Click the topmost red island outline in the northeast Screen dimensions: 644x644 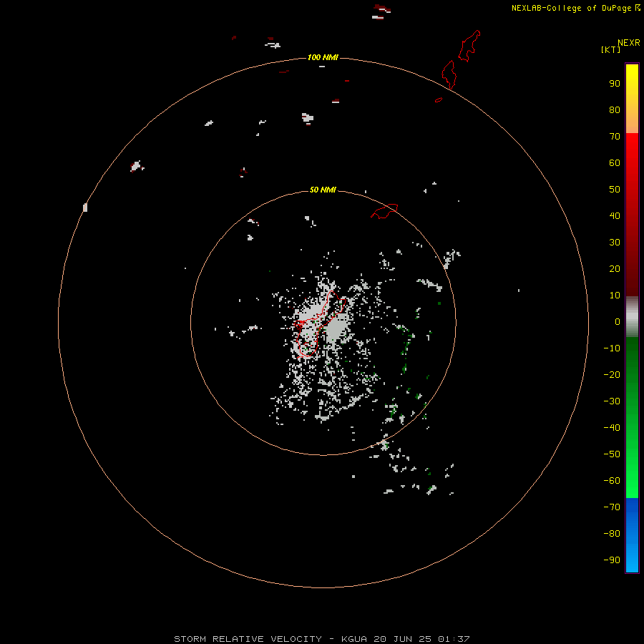[x=469, y=46]
